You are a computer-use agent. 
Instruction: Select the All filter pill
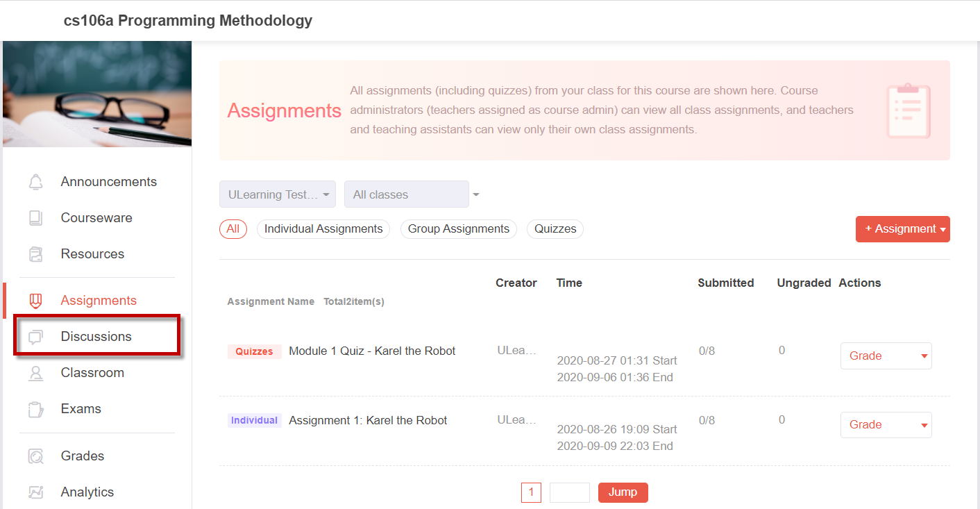coord(233,229)
